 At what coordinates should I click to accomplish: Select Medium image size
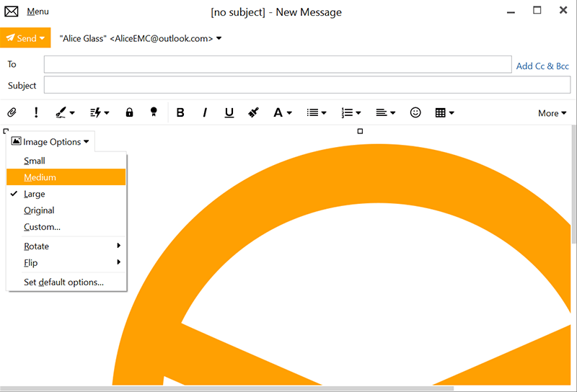click(x=66, y=177)
